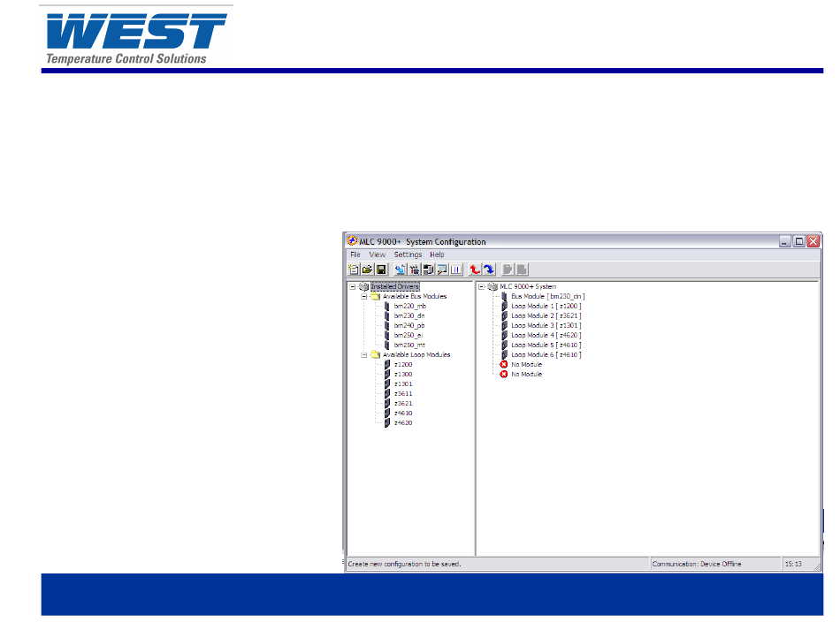Click the second toolbar icon after Save
This screenshot has width=840, height=630.
click(414, 269)
